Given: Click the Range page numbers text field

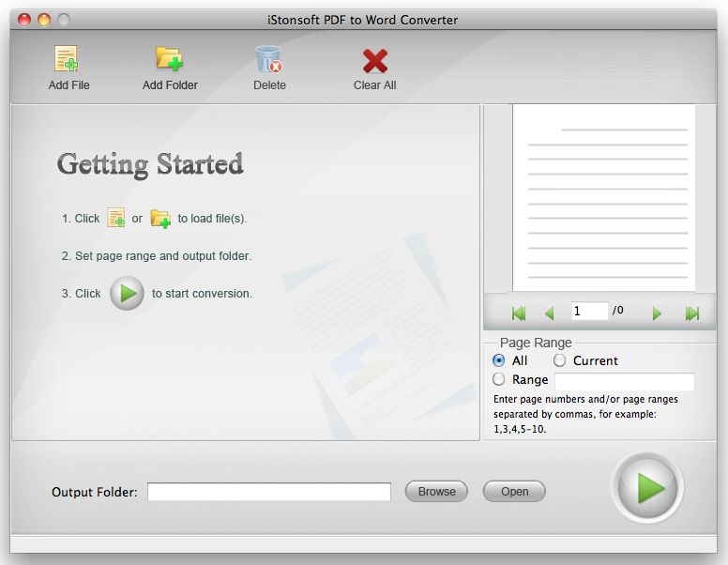Looking at the screenshot, I should coord(625,381).
